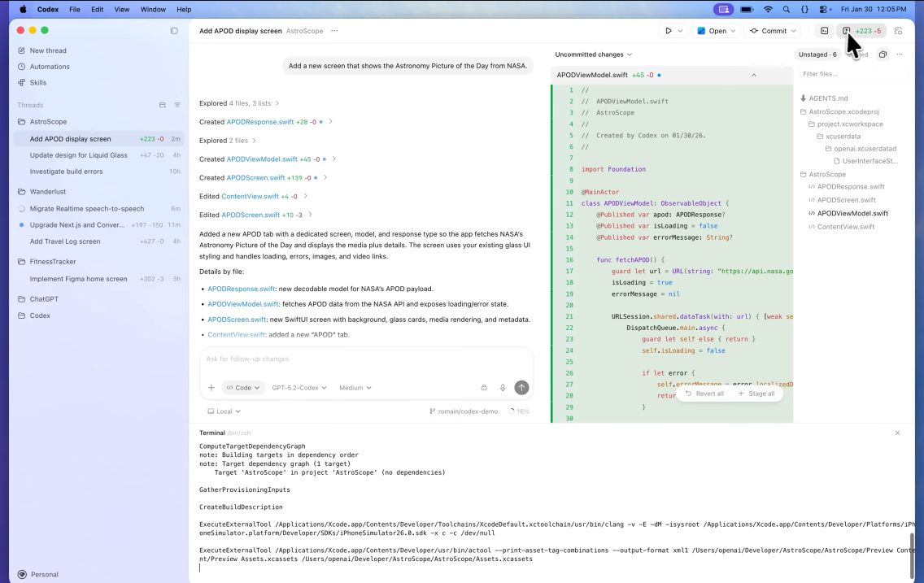Open the Medium reasoning effort dropdown
The width and height of the screenshot is (924, 583).
click(355, 388)
